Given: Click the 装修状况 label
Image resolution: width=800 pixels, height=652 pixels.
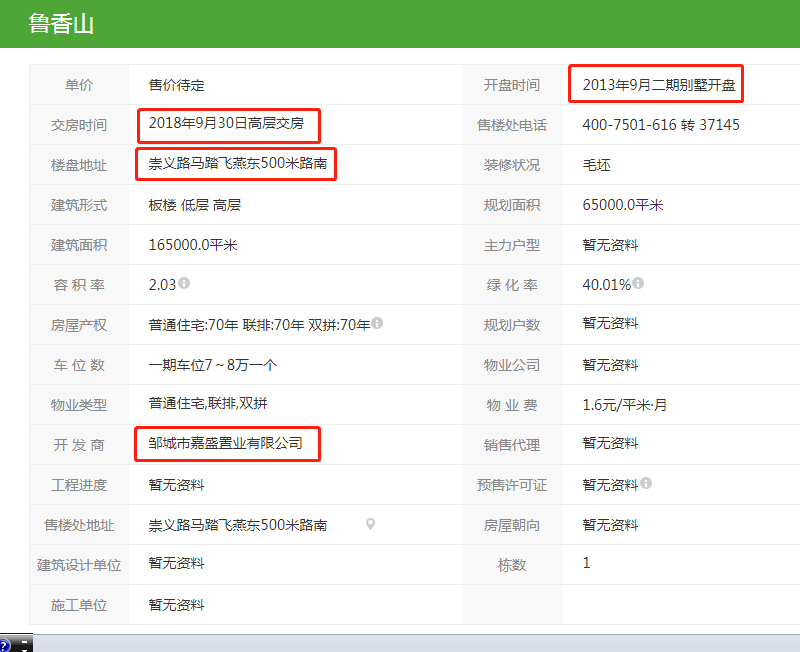Looking at the screenshot, I should point(512,165).
